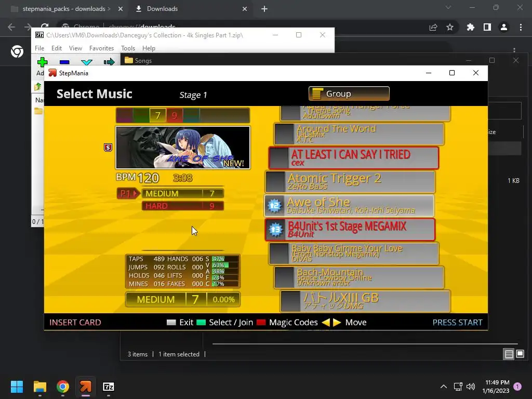Open Help menu in 7-Zip
The height and width of the screenshot is (399, 532).
point(149,48)
